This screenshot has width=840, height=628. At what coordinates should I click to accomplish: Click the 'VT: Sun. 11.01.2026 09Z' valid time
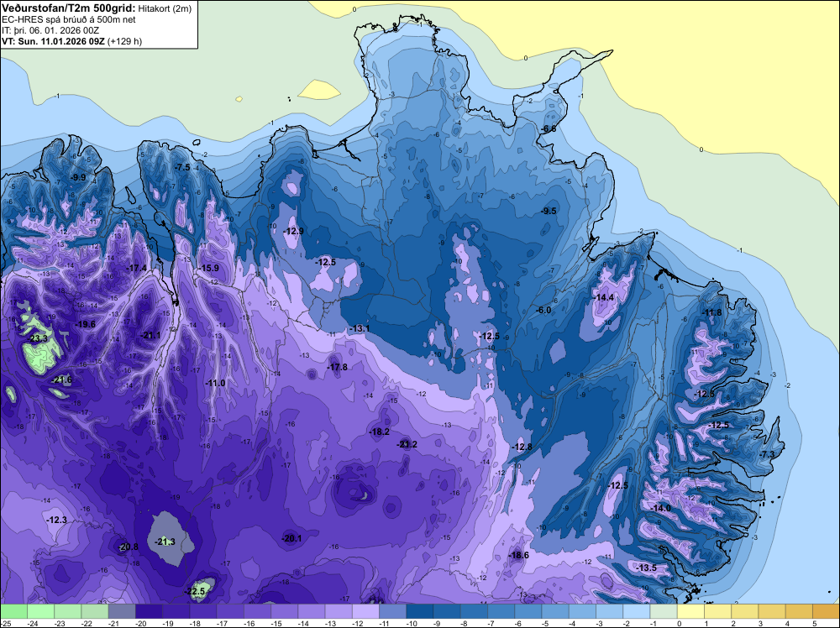tap(54, 41)
